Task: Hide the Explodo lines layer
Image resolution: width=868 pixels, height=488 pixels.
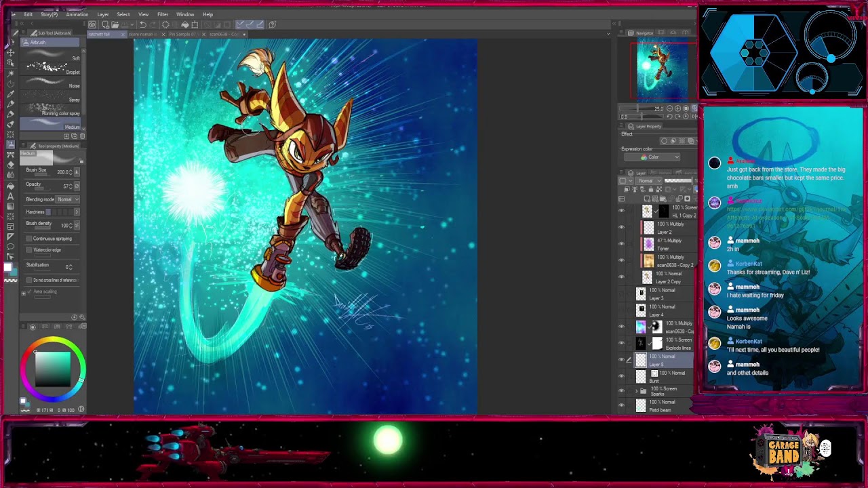Action: pos(621,344)
